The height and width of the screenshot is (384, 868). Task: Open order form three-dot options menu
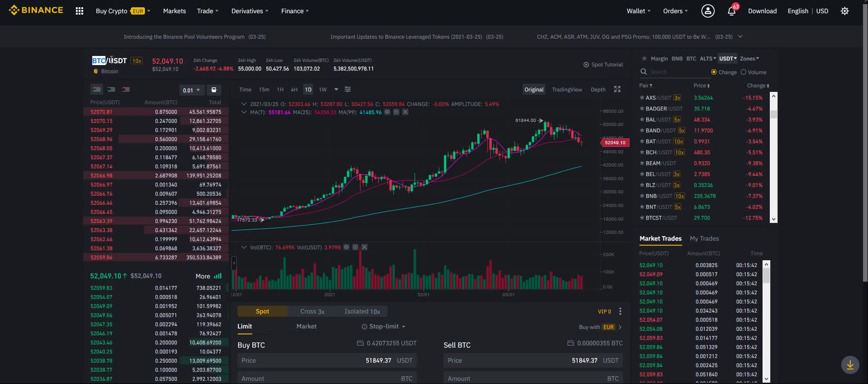pyautogui.click(x=620, y=311)
